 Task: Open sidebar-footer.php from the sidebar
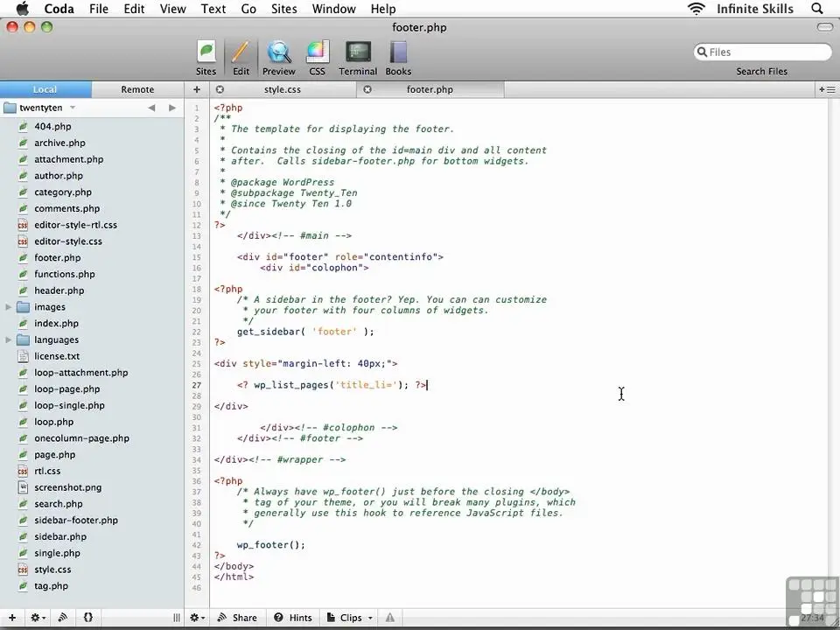[76, 520]
